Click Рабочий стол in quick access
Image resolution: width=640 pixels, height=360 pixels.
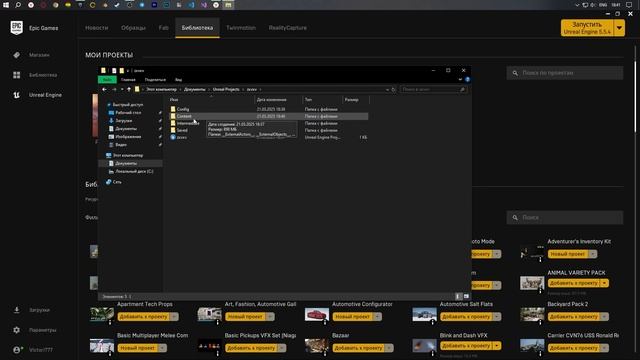click(x=128, y=113)
